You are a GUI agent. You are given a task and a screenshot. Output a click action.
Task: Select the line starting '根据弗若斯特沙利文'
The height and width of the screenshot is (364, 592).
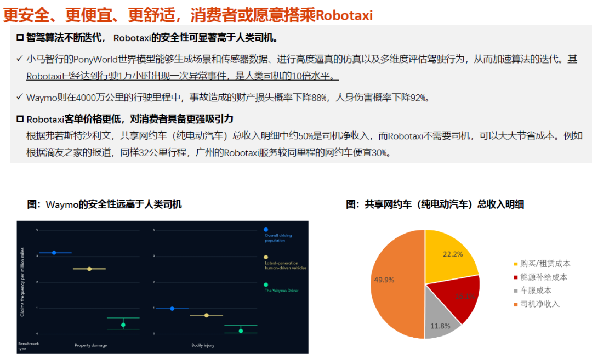tap(304, 136)
